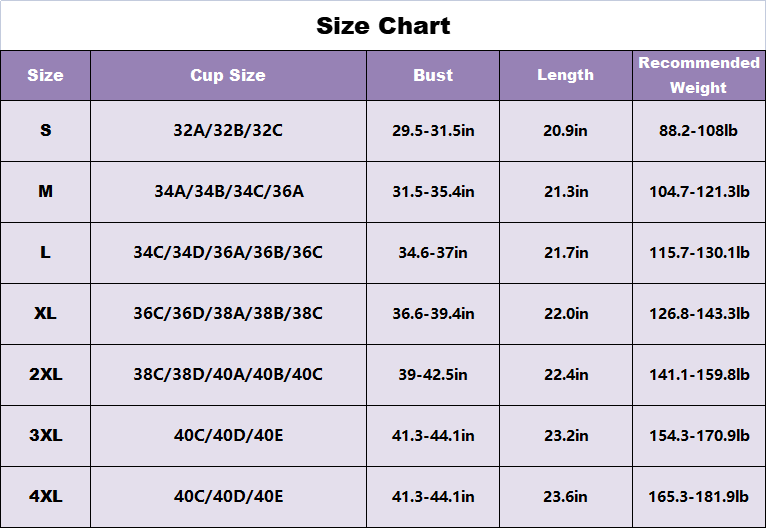Select the 32A/32B/32C cup size cell

pyautogui.click(x=228, y=131)
